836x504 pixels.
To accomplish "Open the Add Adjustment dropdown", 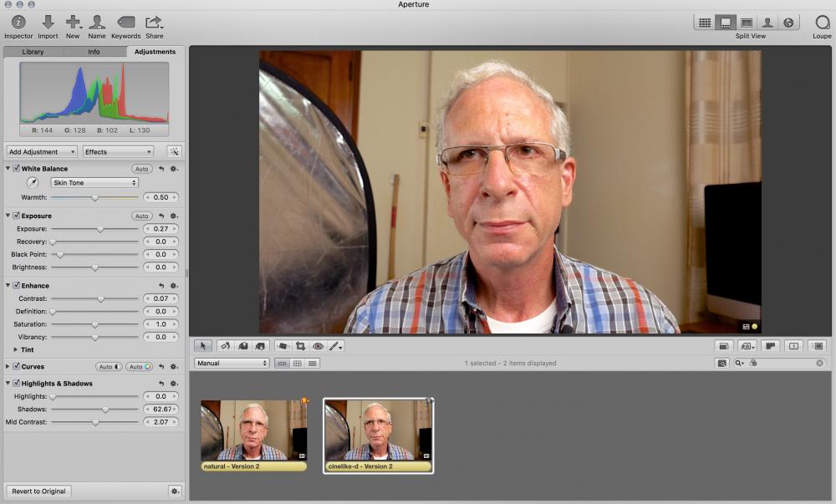I will click(42, 151).
